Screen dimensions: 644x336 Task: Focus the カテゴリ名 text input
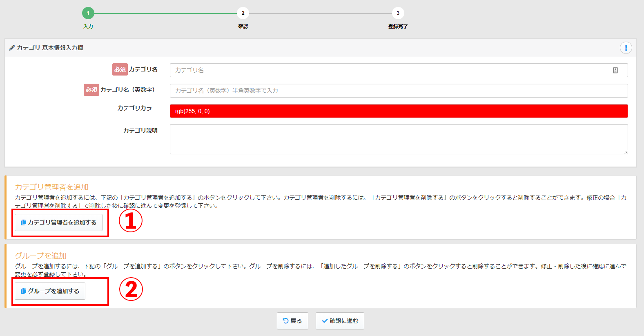pos(388,70)
